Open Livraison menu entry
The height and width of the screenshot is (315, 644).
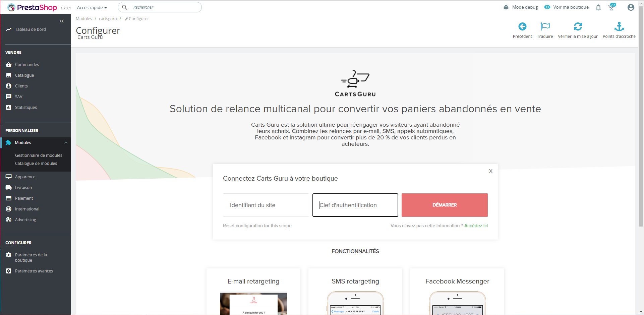coord(23,188)
